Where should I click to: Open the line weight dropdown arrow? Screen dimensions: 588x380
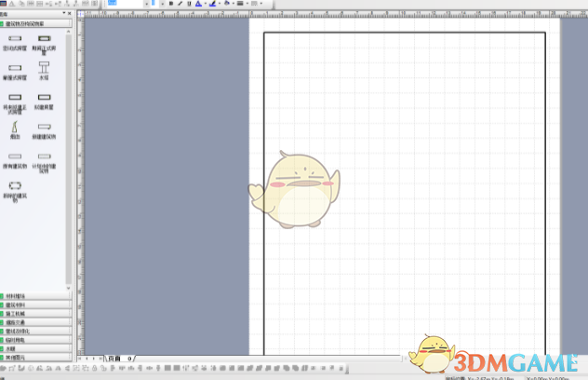click(x=247, y=4)
